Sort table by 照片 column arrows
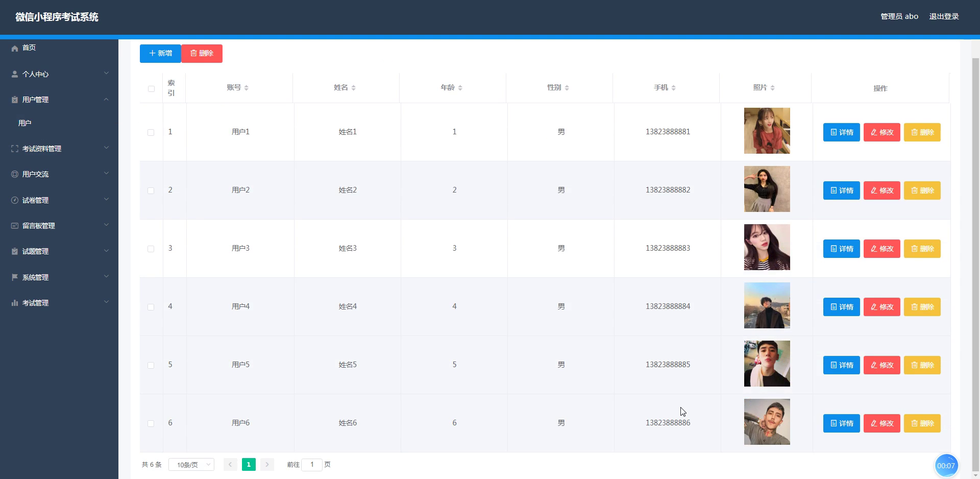Screen dimensions: 980x479 772,88
